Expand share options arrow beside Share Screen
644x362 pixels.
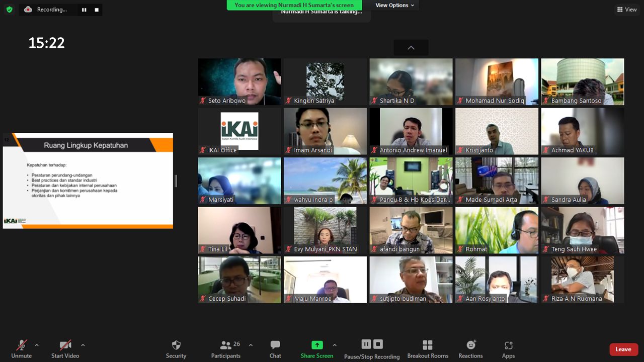coord(335,345)
